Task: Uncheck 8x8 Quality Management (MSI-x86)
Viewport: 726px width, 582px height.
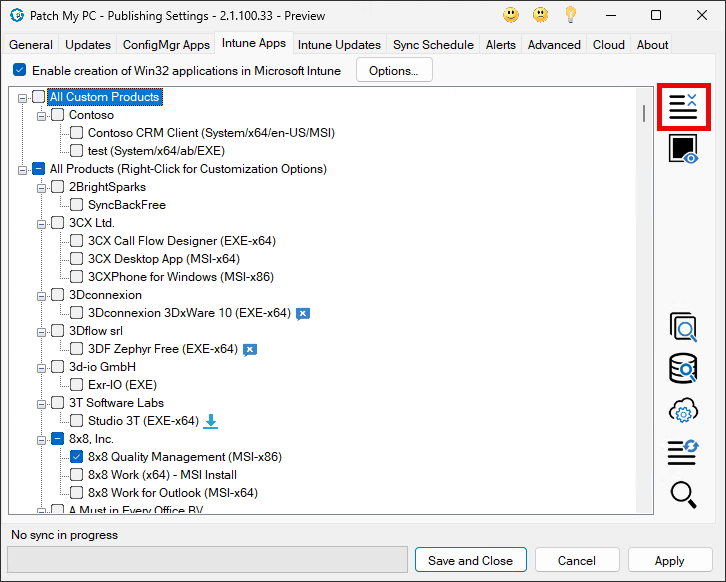Action: tap(77, 457)
